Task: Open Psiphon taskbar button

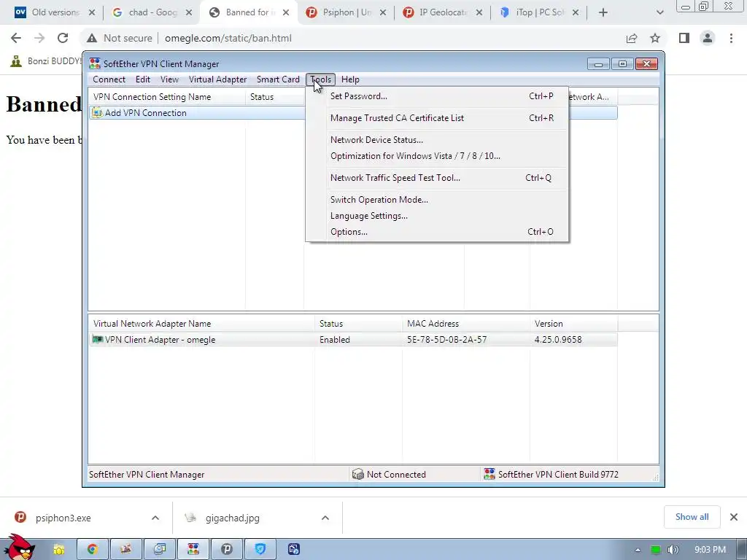Action: (226, 550)
